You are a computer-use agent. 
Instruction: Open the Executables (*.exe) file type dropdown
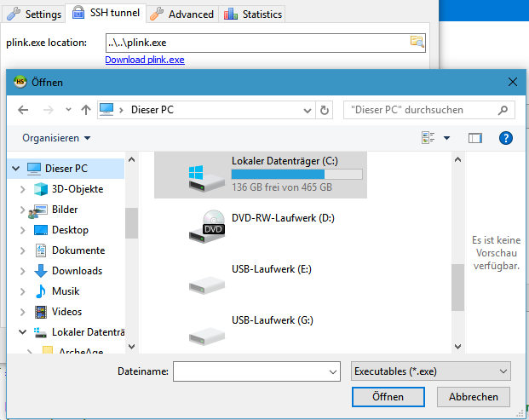(x=430, y=371)
